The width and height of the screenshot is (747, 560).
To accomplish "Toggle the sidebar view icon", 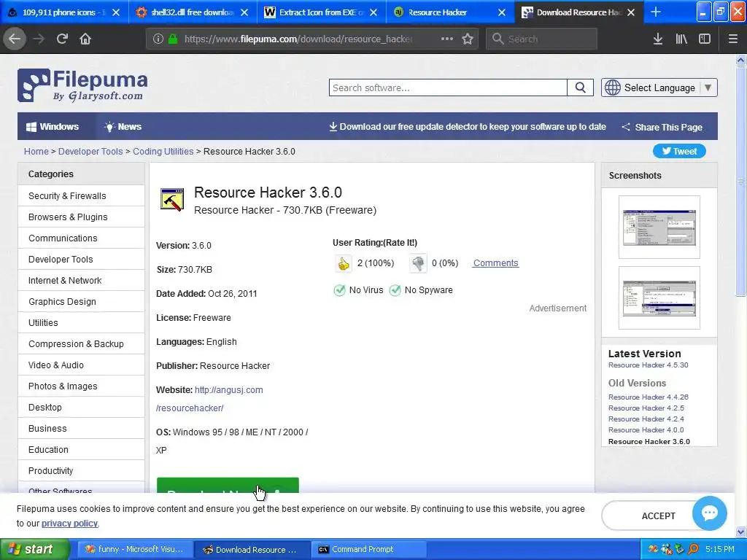I will click(705, 39).
